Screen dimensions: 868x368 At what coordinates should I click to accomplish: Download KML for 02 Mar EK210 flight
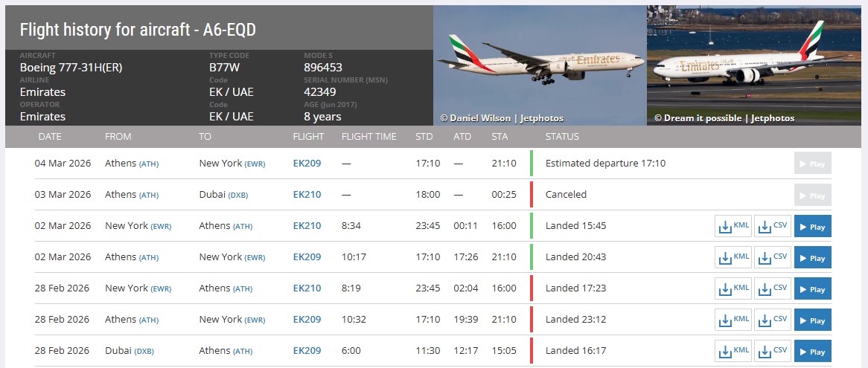point(733,226)
